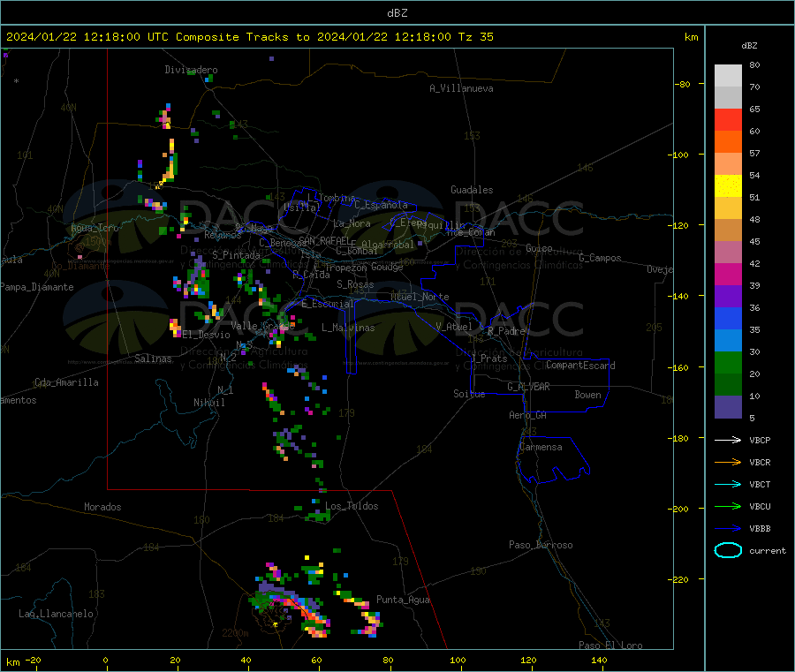Click the L_Malvinas location label
Viewport: 795px width, 672px height.
pos(348,328)
